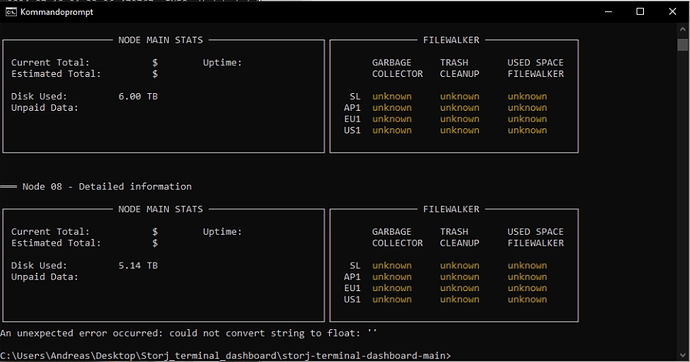Click the scrollbar down arrow

(x=683, y=355)
